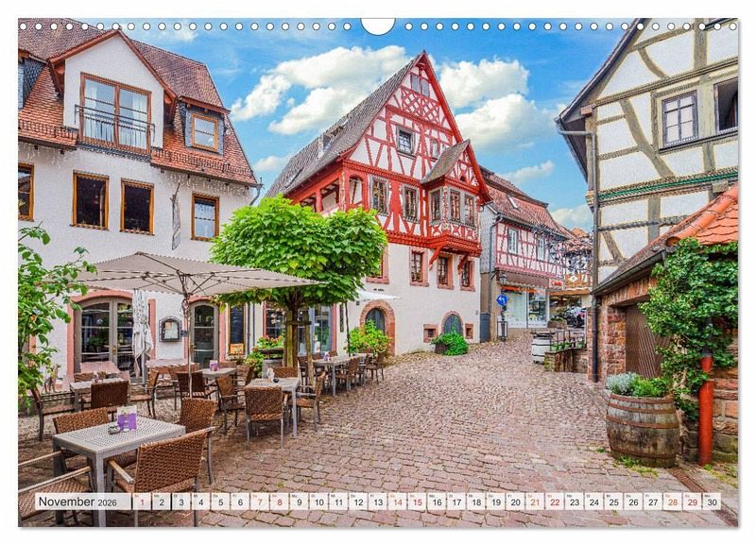The width and height of the screenshot is (756, 545).
Task: Select date 26 in the calendar strip
Action: (633, 502)
